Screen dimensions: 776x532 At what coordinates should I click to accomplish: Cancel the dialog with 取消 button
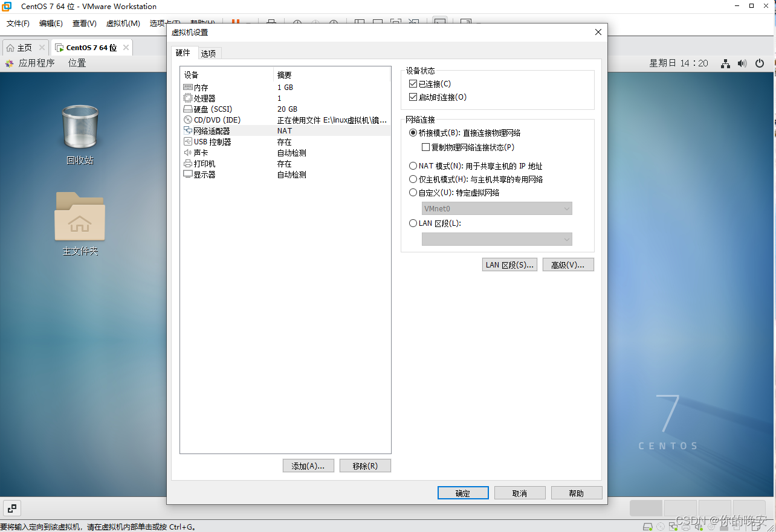pos(520,493)
